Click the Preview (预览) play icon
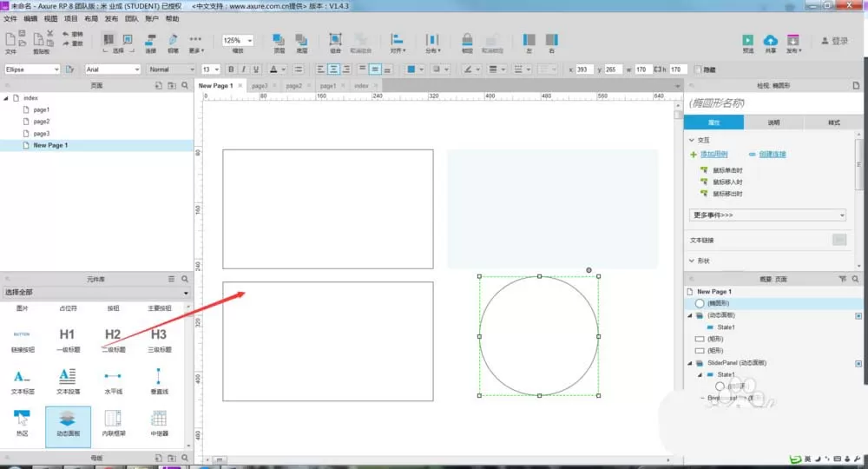Viewport: 868px width, 469px height. [748, 40]
